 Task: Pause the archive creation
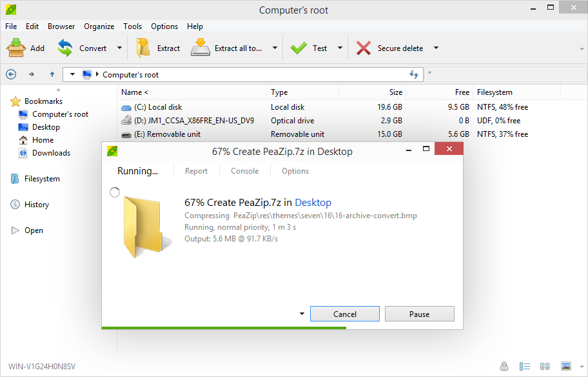(x=419, y=314)
